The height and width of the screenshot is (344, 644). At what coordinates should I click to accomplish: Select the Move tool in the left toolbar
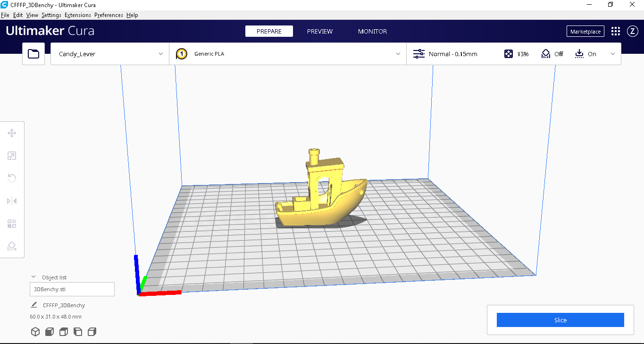pos(12,133)
